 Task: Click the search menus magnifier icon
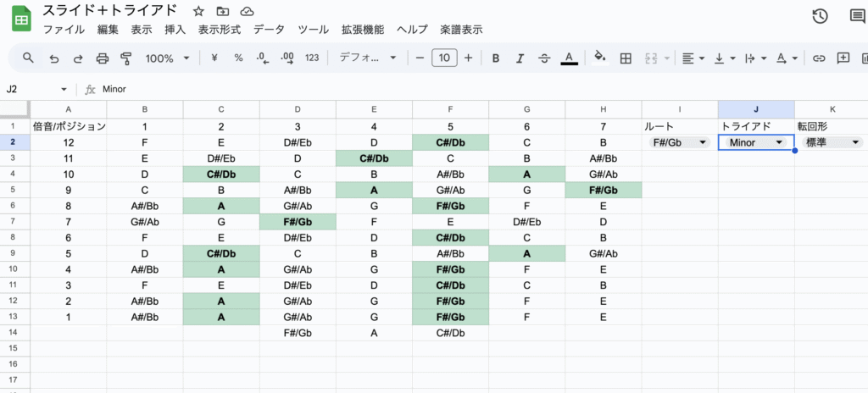28,58
